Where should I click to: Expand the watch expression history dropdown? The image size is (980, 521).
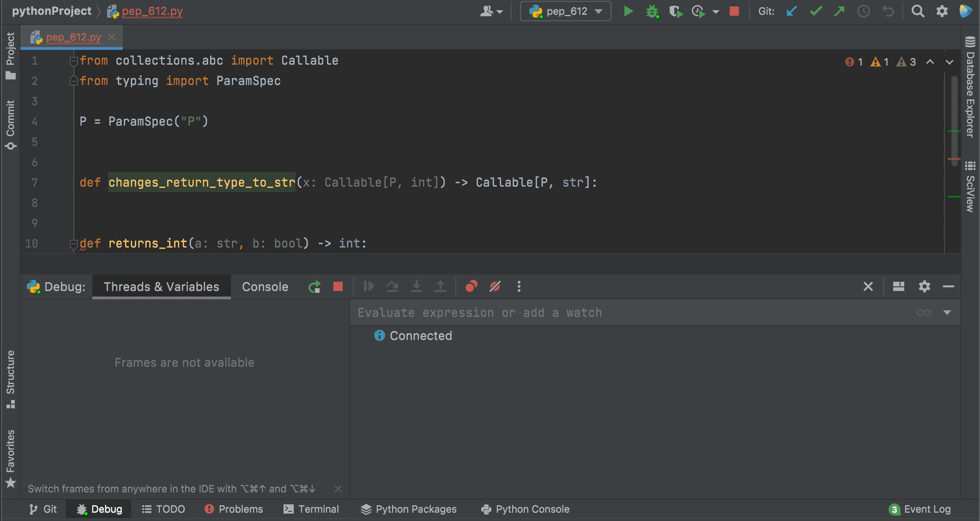pyautogui.click(x=947, y=313)
